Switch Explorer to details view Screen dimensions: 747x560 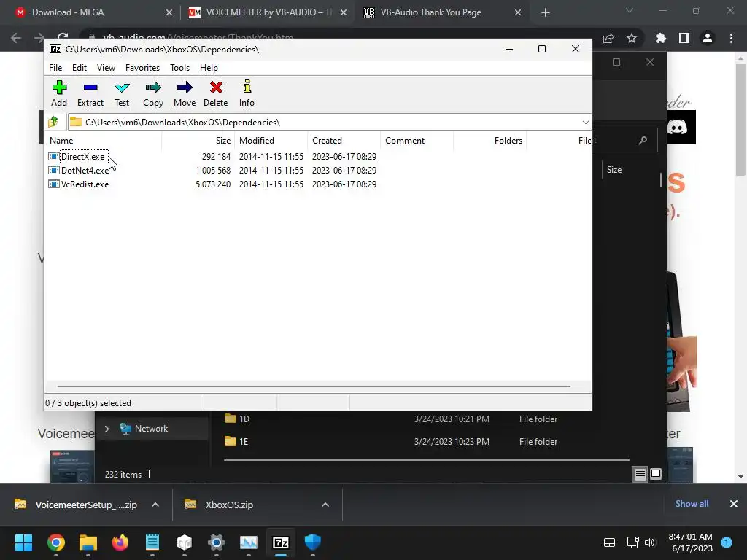pos(640,474)
